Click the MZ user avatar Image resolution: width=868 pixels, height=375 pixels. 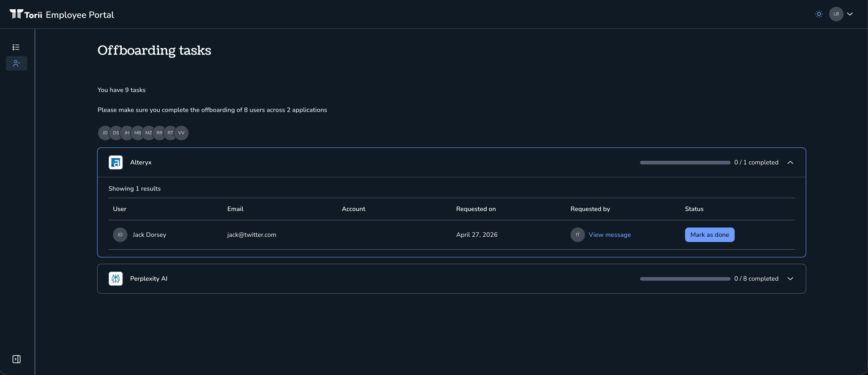(148, 133)
